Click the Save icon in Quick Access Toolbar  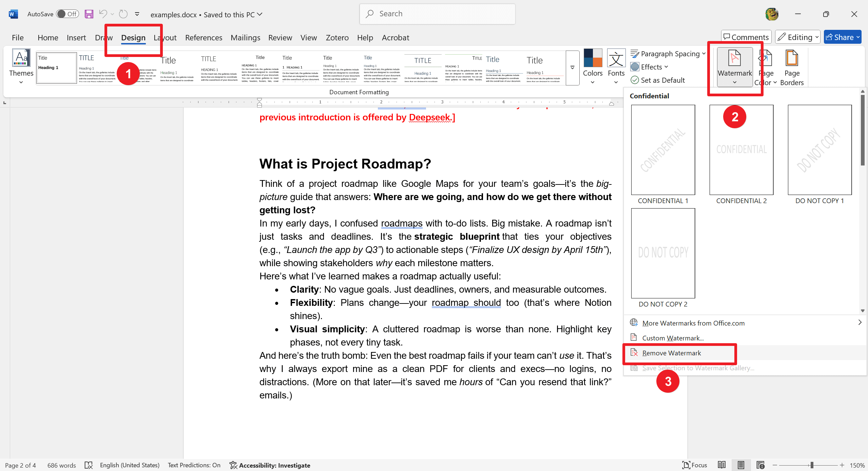pos(89,13)
